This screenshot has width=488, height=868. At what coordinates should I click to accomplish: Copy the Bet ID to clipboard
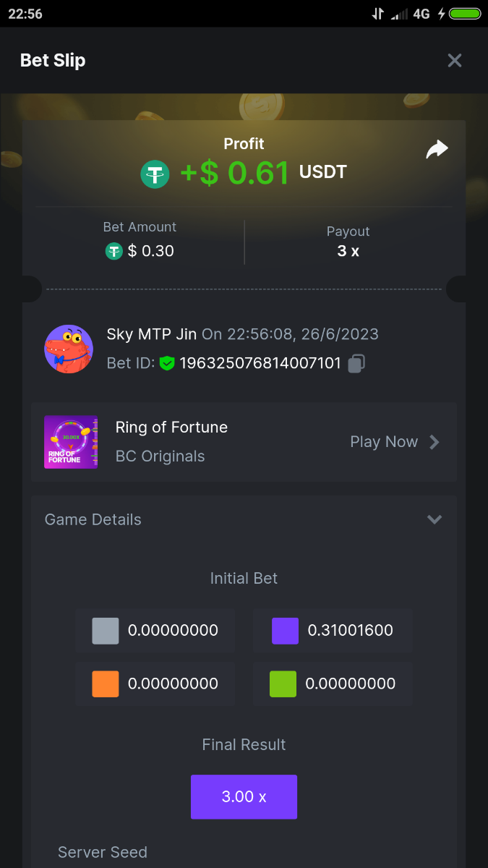(x=356, y=363)
